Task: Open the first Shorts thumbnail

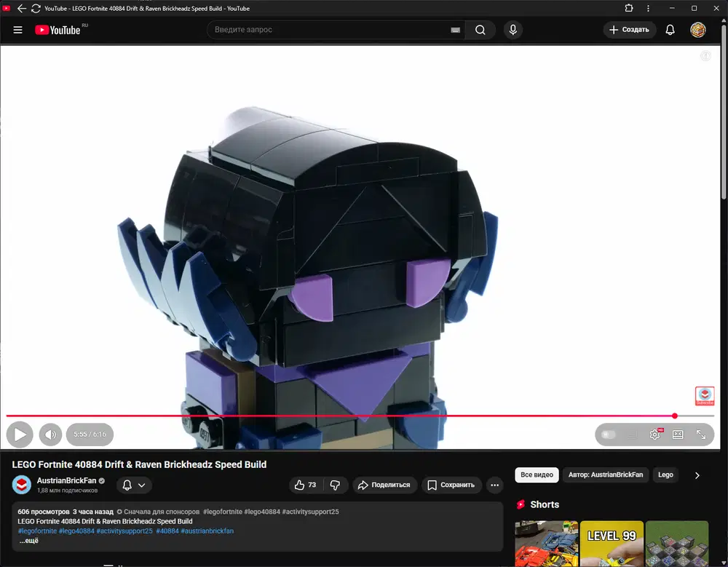Action: (547, 544)
